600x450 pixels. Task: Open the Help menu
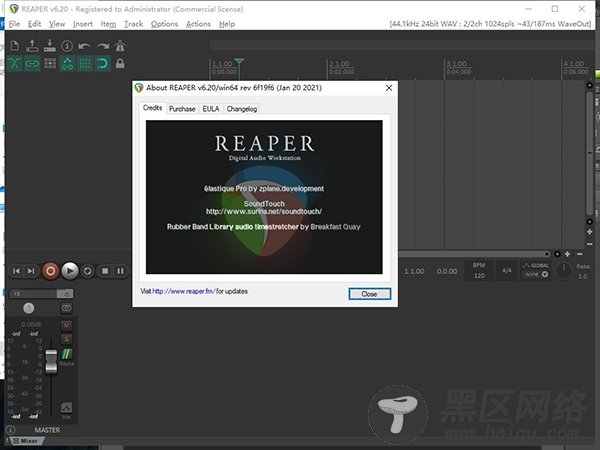(227, 24)
